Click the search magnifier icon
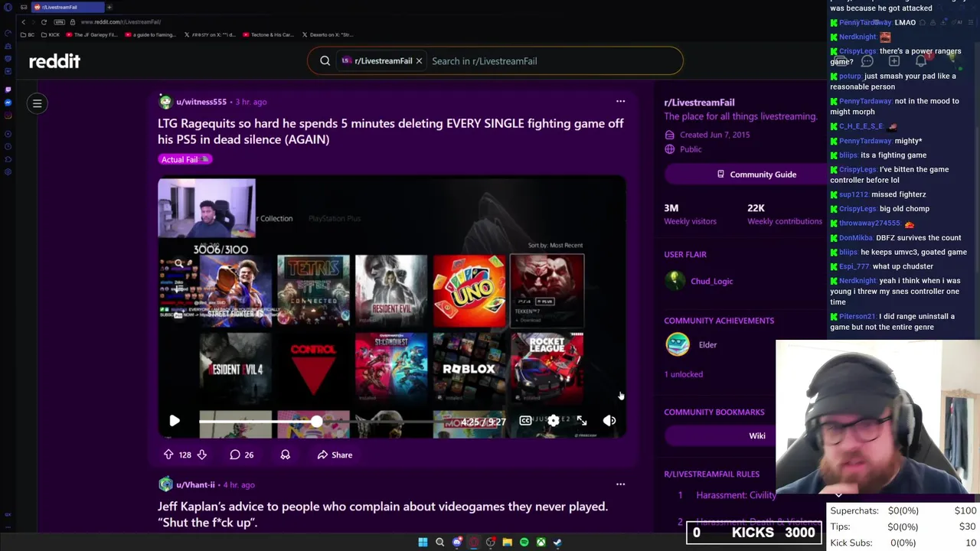The height and width of the screenshot is (551, 980). click(325, 61)
